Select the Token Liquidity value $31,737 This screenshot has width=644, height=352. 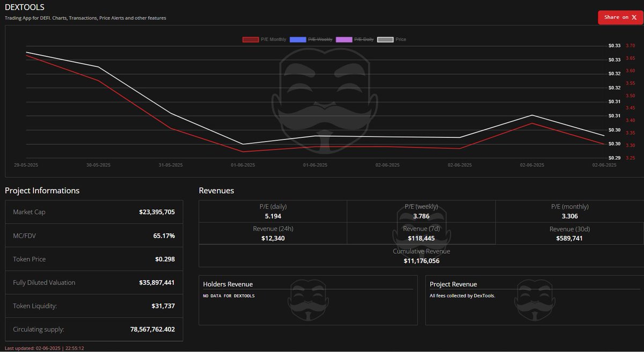pyautogui.click(x=163, y=306)
